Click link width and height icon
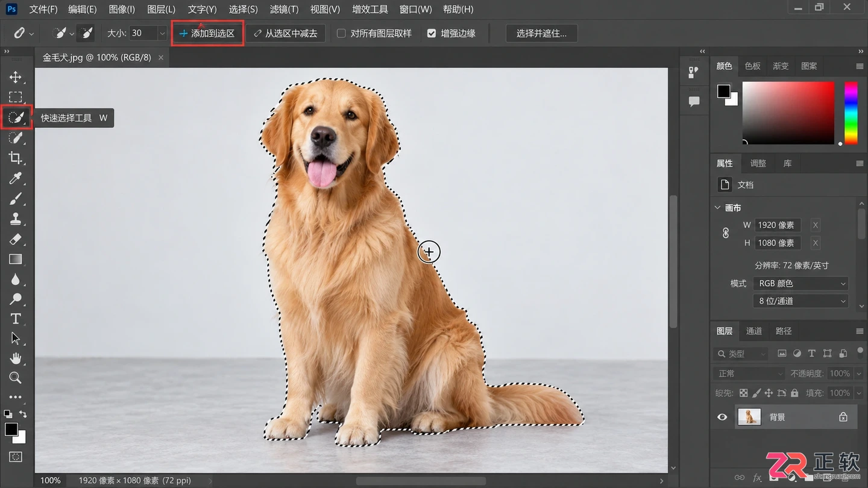 click(x=726, y=233)
